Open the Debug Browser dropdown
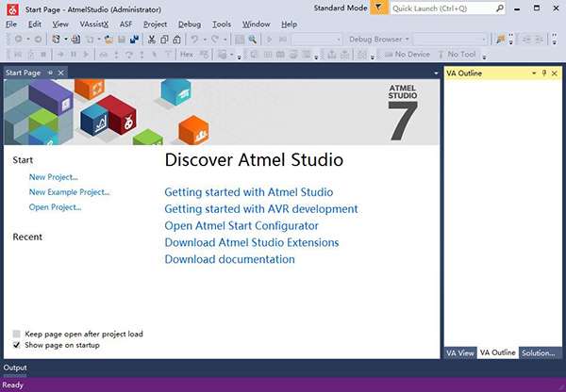Screen dimensions: 566x392 click(x=408, y=40)
